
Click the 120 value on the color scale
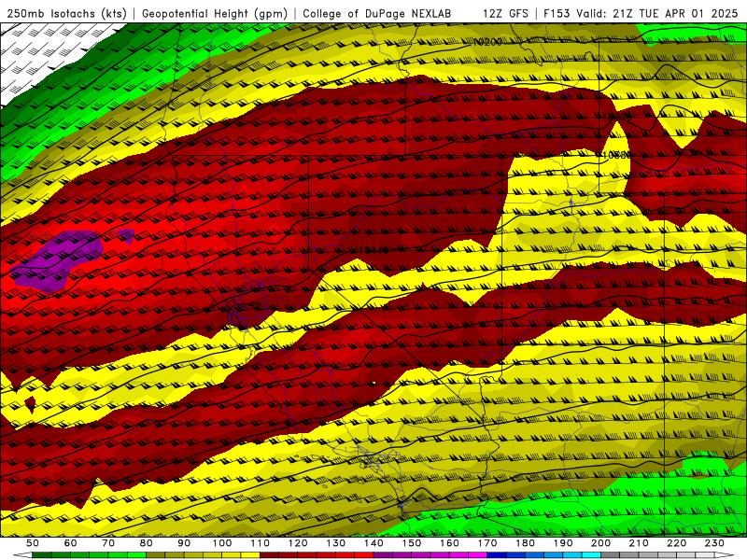click(x=298, y=543)
